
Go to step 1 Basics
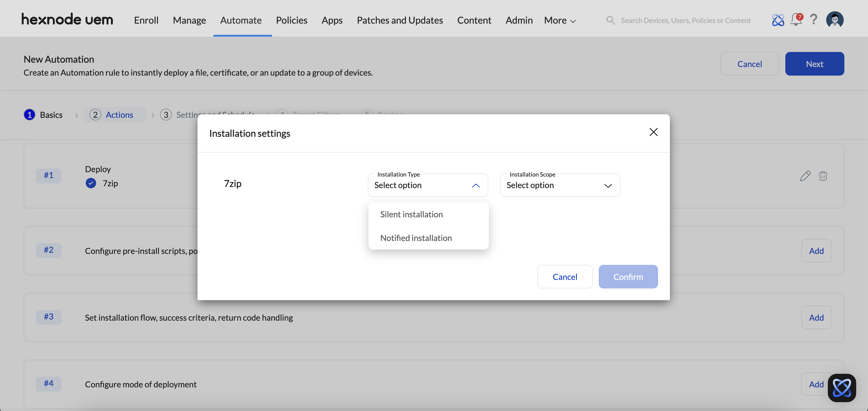pos(43,115)
